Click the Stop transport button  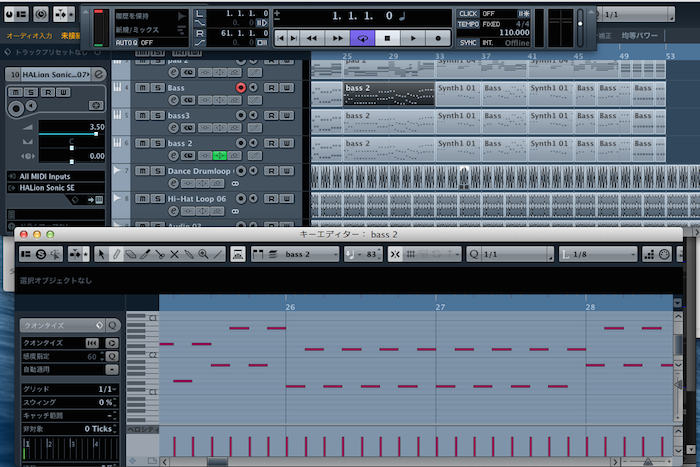pyautogui.click(x=388, y=38)
